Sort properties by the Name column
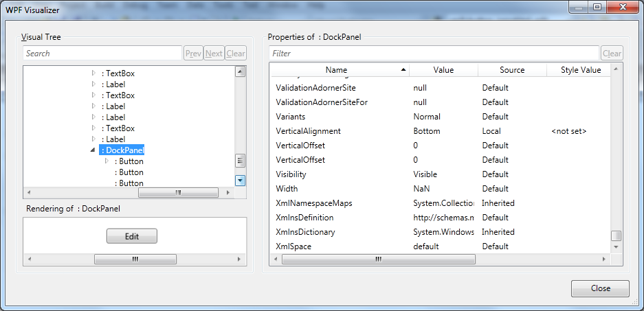 coord(337,70)
